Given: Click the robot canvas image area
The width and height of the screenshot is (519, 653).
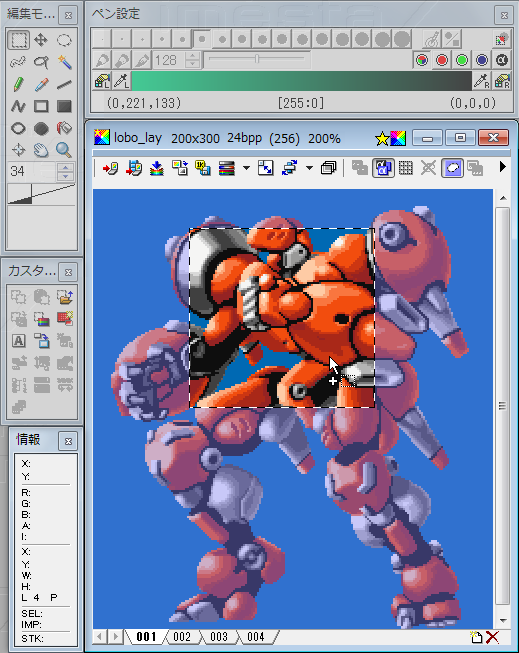Looking at the screenshot, I should 293,409.
